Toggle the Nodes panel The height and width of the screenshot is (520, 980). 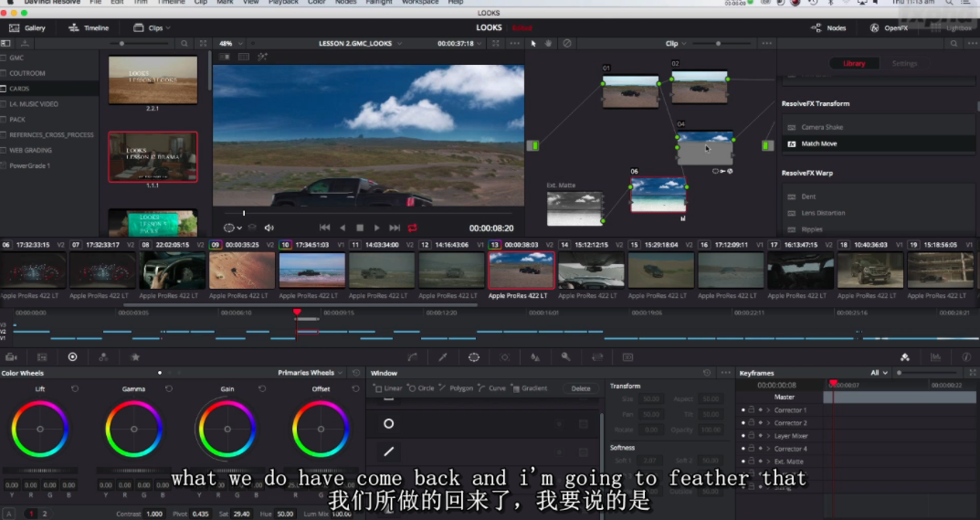click(x=828, y=27)
